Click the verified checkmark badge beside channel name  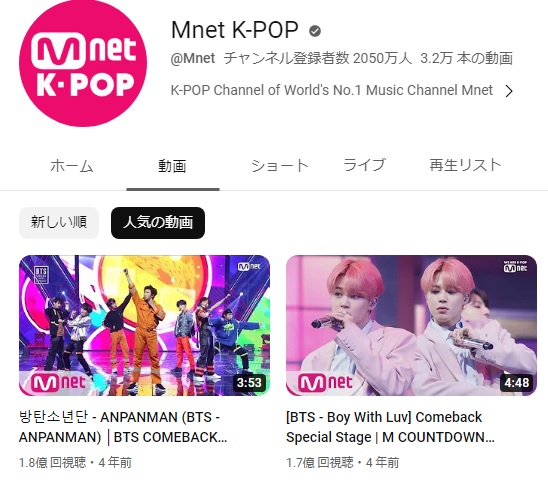point(315,31)
